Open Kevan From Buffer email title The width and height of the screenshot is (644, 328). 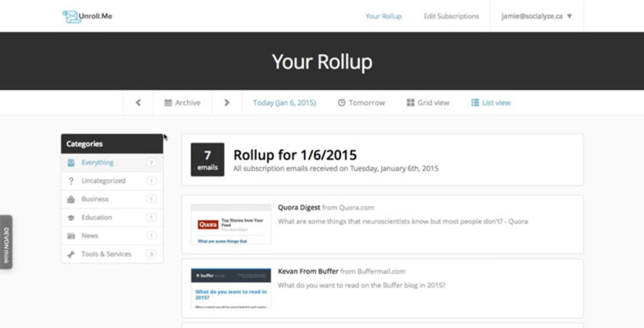click(308, 271)
